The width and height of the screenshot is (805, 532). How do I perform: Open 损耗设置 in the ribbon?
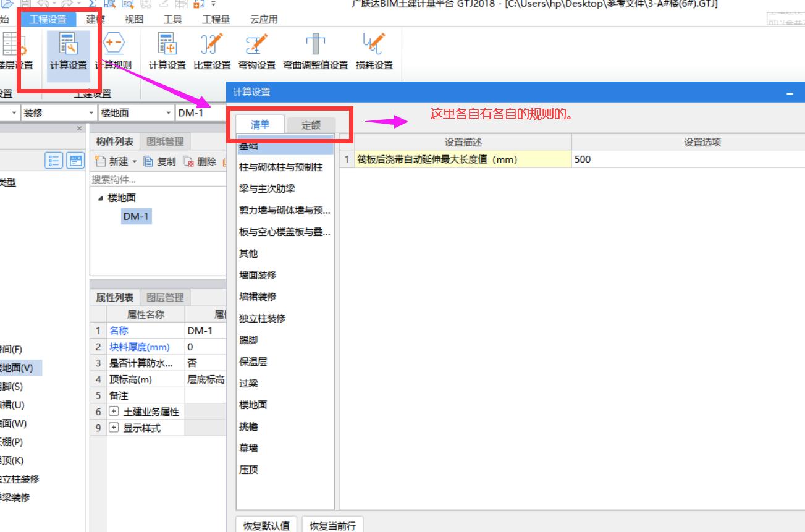click(374, 52)
